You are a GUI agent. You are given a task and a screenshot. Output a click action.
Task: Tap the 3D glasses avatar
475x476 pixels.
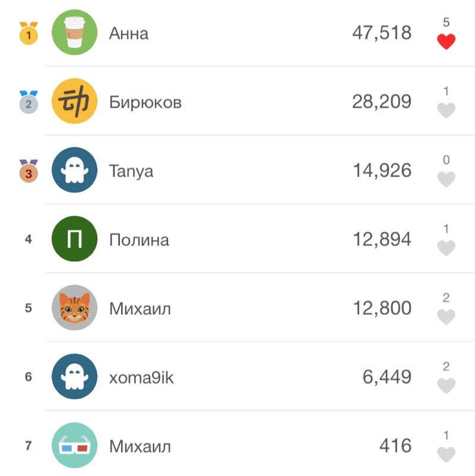(75, 445)
